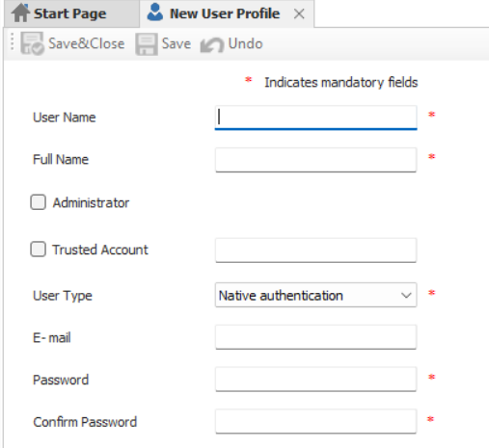Click into the Full Name field
Screen dimensions: 489x448
click(315, 160)
